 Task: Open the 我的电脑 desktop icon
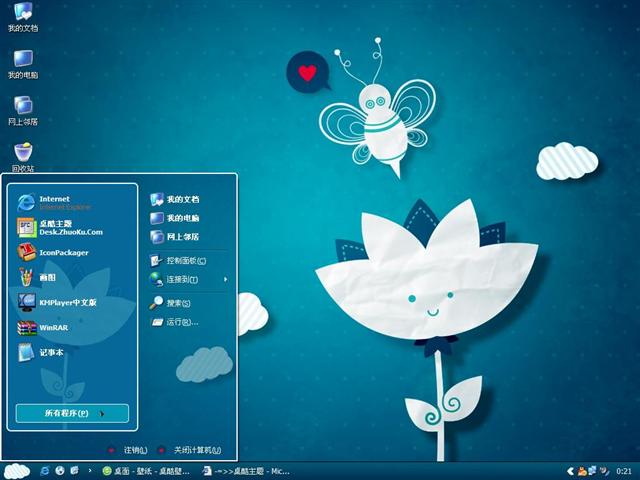pos(23,64)
